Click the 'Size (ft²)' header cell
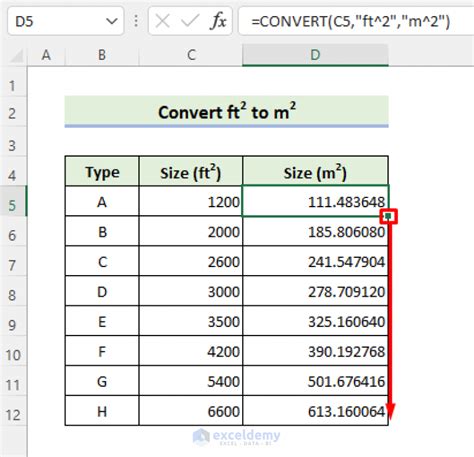This screenshot has height=457, width=474. point(191,171)
